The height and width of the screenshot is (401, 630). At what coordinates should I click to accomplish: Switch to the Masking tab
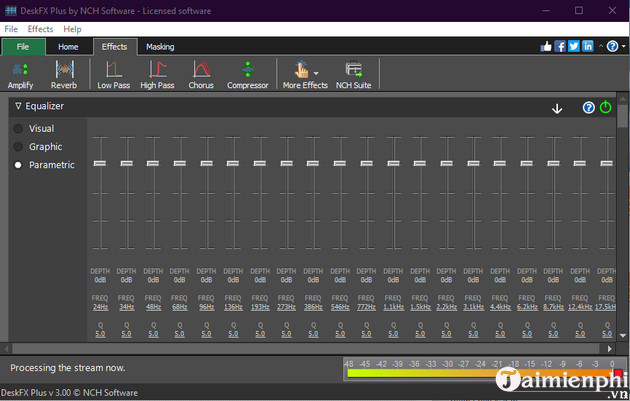click(x=160, y=47)
